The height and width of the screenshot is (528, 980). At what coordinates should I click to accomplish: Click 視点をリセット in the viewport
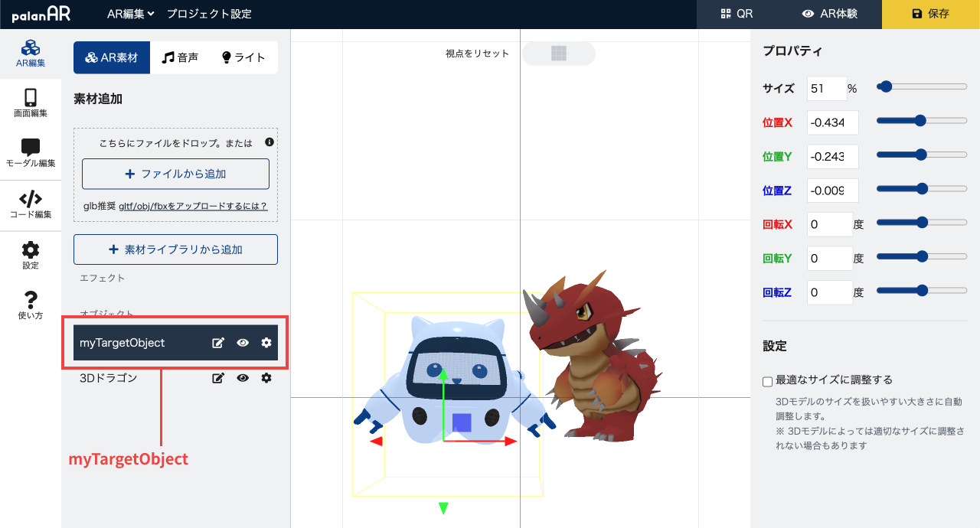[x=478, y=54]
